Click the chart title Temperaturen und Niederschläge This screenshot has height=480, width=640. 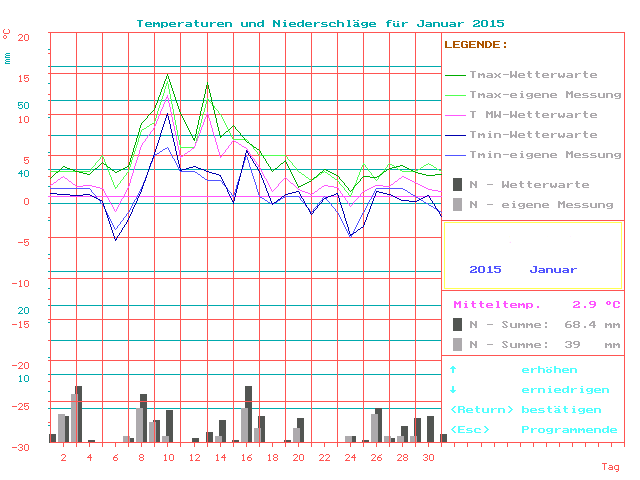pos(320,23)
